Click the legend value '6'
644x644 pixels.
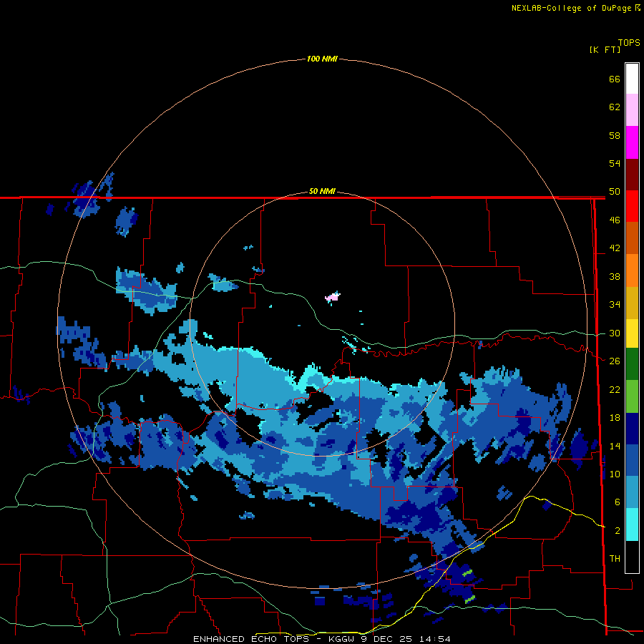point(618,502)
